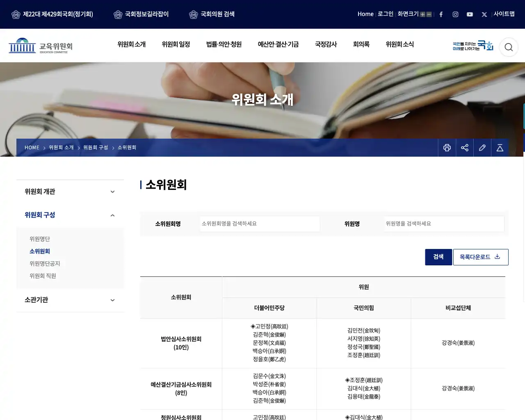Click the 법안심사소위원회 (10인) cell
The image size is (525, 420).
[181, 343]
